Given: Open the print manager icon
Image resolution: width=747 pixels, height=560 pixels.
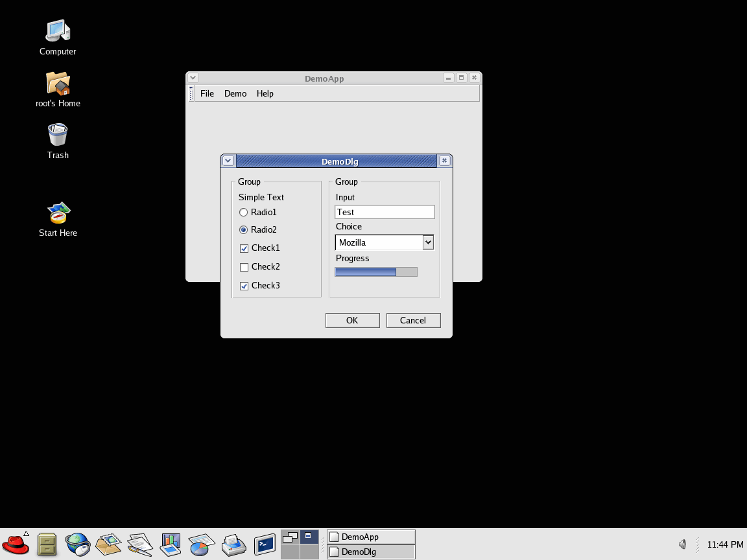Looking at the screenshot, I should 233,544.
